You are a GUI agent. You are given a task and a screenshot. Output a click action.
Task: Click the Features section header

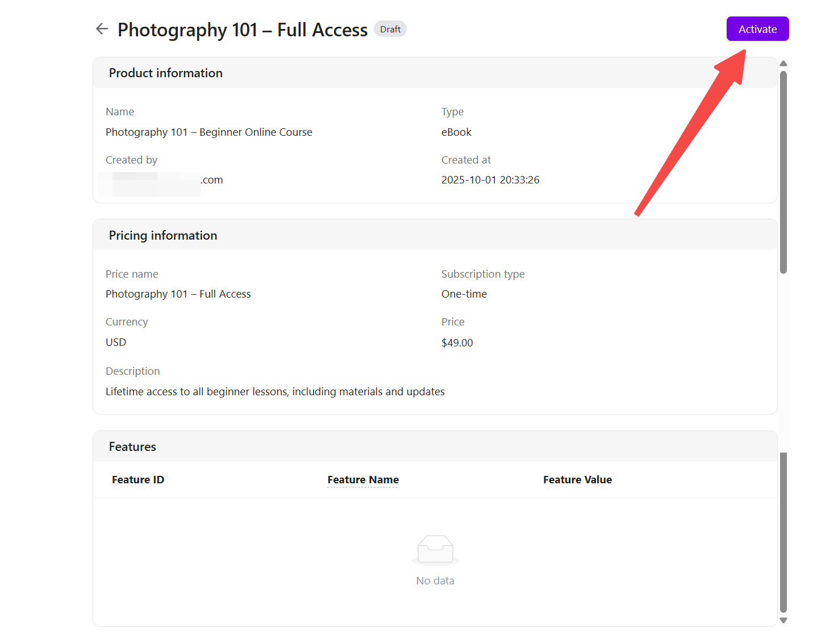(x=132, y=447)
